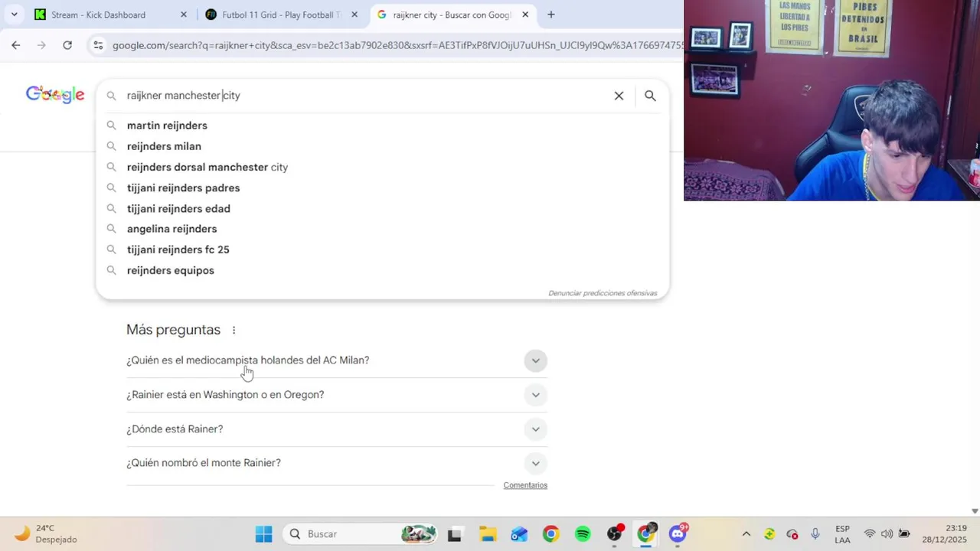Click the microphone tray icon
The width and height of the screenshot is (980, 551).
(815, 534)
